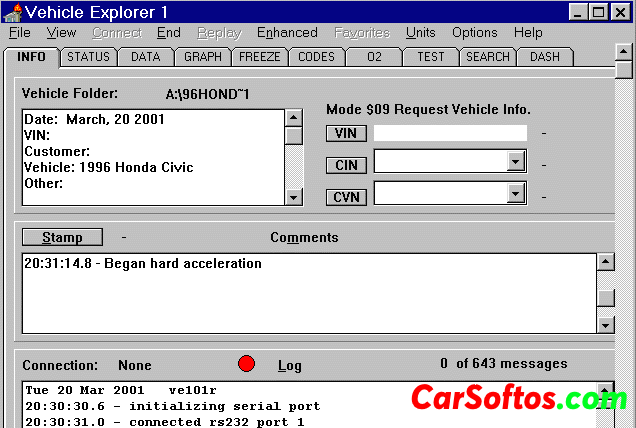
Task: Expand the CIN dropdown list
Action: pos(515,162)
